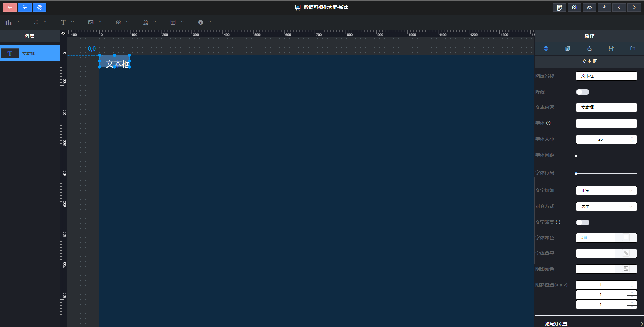Click the undo left chevron button
Viewport: 644px width, 327px height.
tap(619, 7)
